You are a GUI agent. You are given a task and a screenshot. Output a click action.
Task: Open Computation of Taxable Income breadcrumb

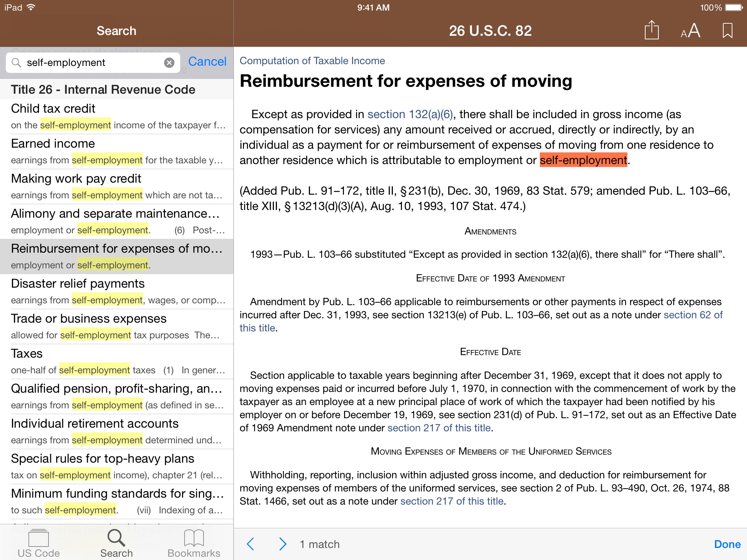point(312,61)
